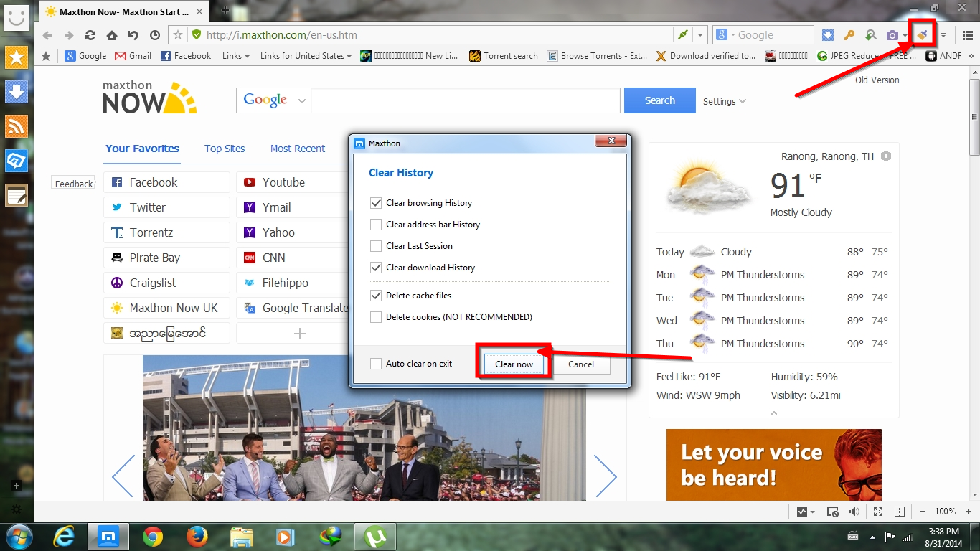
Task: Switch to Top Sites tab
Action: 225,149
